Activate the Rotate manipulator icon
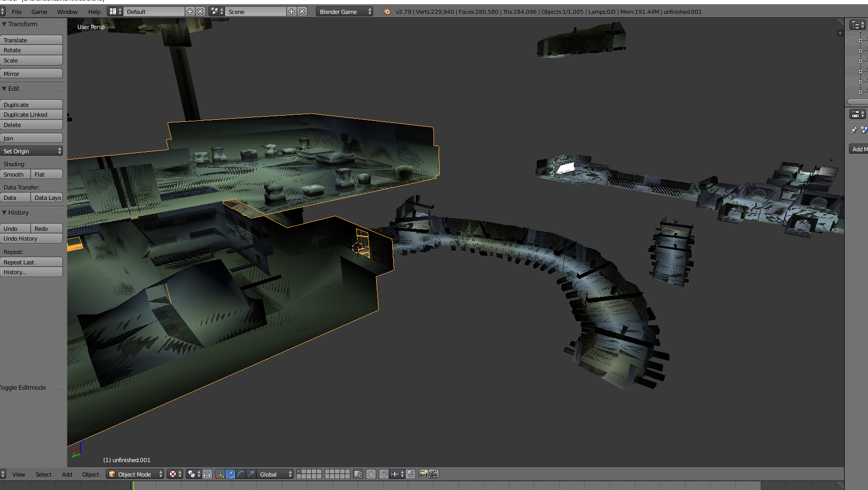Screen dimensions: 868x490 pyautogui.click(x=240, y=474)
